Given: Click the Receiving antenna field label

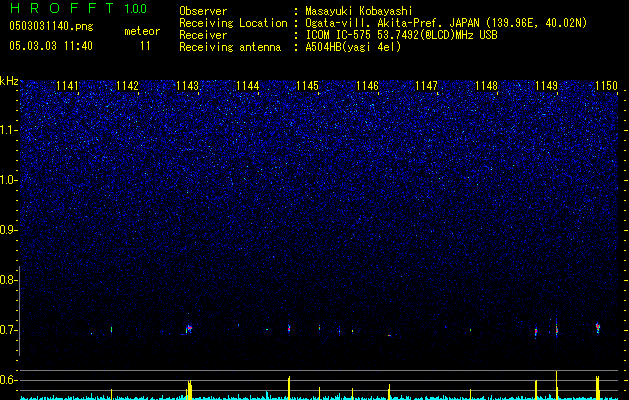Looking at the screenshot, I should click(x=230, y=47).
